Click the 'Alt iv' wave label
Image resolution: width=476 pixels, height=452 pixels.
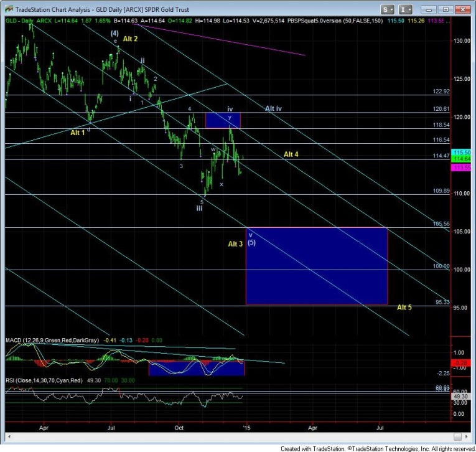273,108
